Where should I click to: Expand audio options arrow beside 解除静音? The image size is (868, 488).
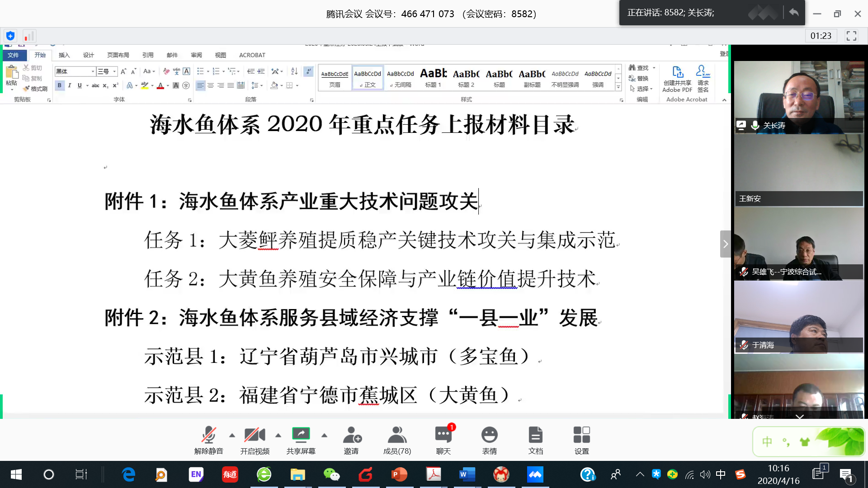232,435
